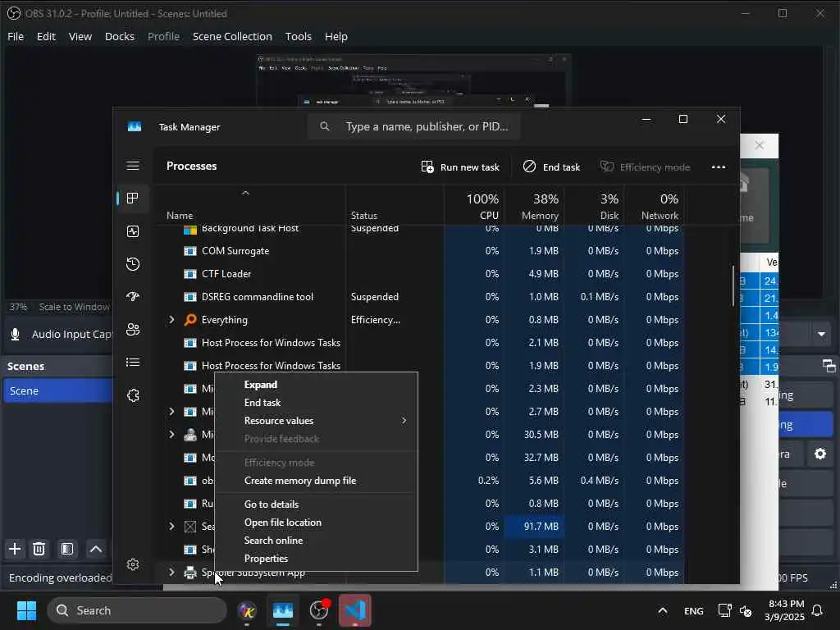This screenshot has height=630, width=840.
Task: Open Resource values submenu
Action: pos(316,421)
